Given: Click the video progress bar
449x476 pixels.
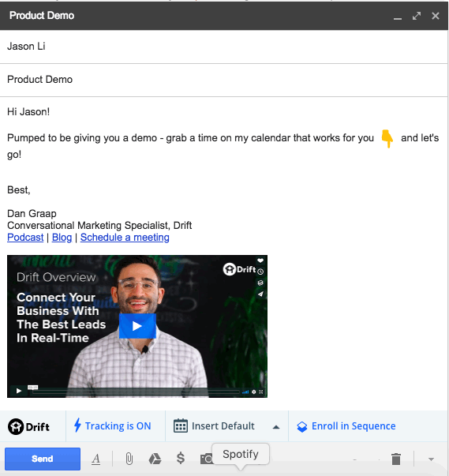Looking at the screenshot, I should click(x=136, y=392).
